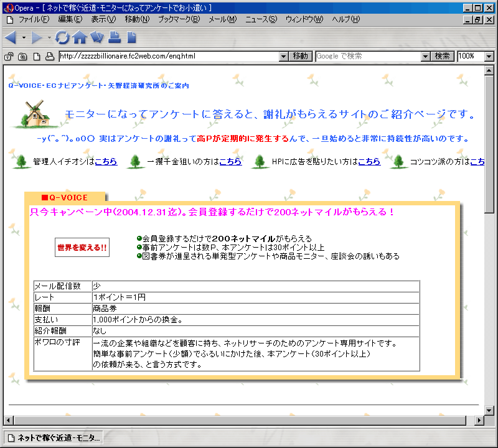
Task: Click the Q-VOICE・ECナビアンケート header text
Action: tap(99, 85)
